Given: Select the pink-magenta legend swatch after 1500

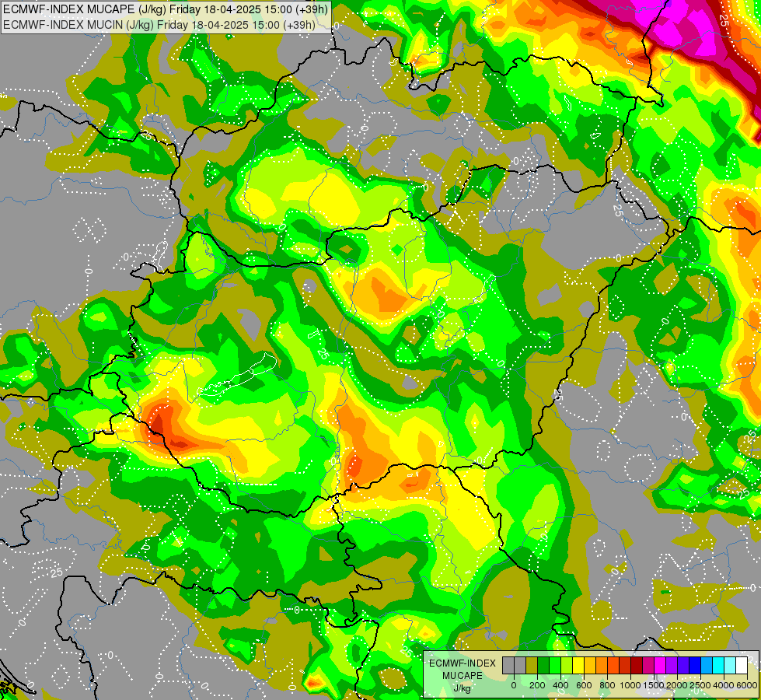Looking at the screenshot, I should pos(649,666).
